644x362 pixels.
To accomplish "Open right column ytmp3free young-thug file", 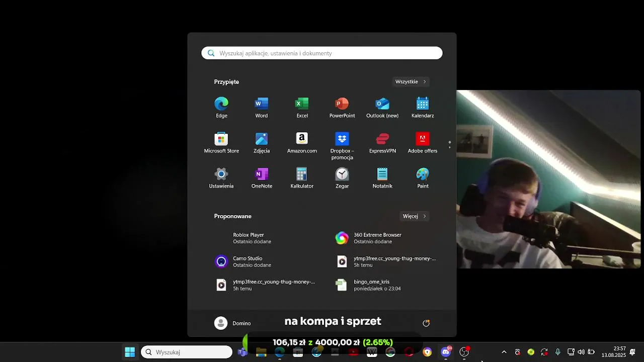I will tap(386, 261).
